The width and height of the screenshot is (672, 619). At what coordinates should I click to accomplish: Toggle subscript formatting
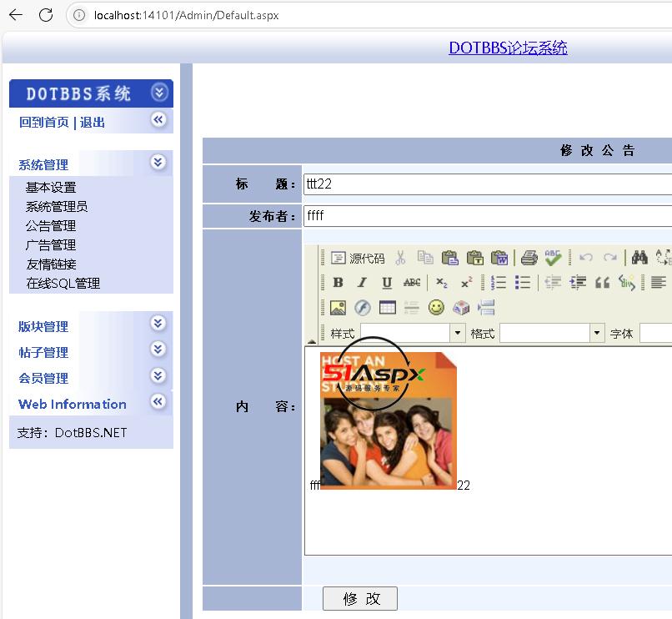click(x=442, y=283)
